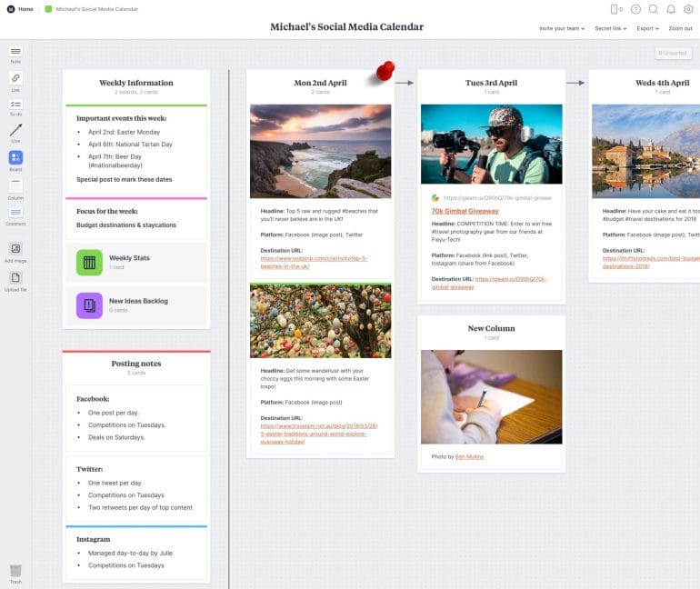This screenshot has height=589, width=700.
Task: Open the travelsim Easter traditions URL
Action: (319, 434)
